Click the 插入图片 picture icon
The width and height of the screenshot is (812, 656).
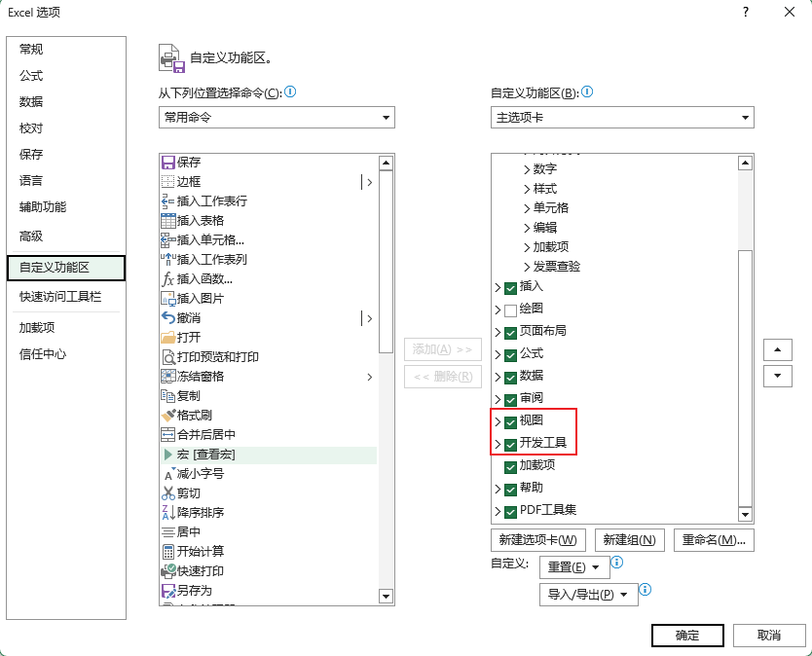click(167, 299)
